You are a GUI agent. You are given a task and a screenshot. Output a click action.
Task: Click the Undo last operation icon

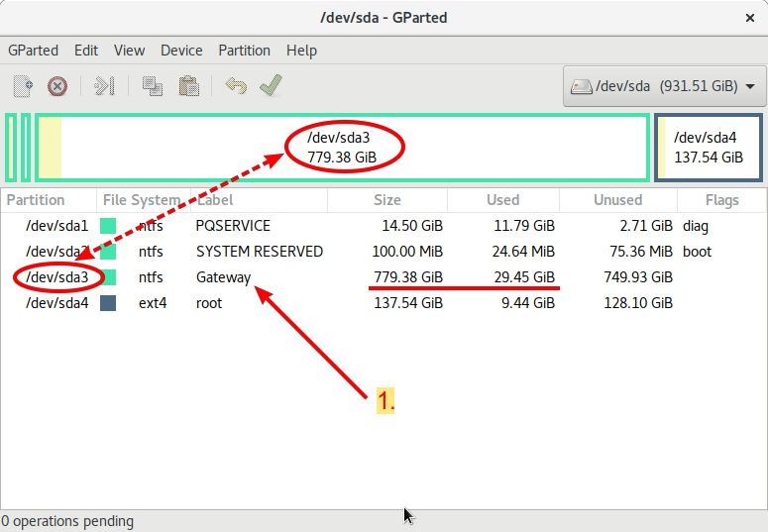(236, 86)
